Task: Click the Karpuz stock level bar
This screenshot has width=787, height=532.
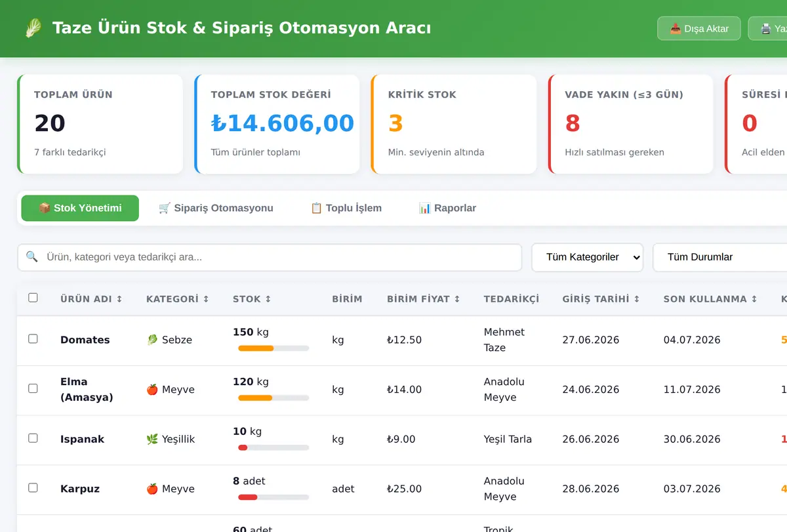Action: 273,497
